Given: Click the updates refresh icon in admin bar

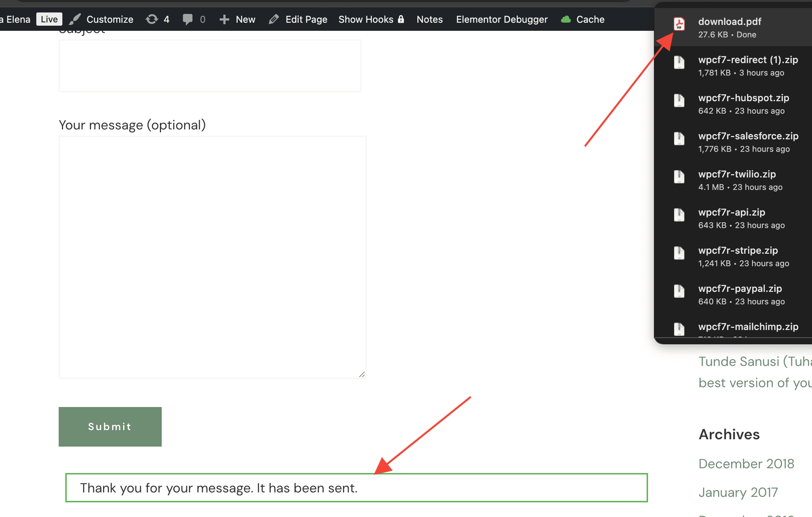Looking at the screenshot, I should (151, 19).
